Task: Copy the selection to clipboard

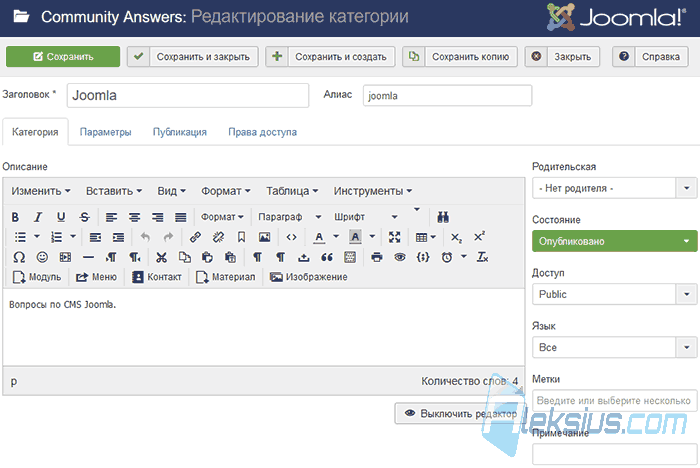Action: (184, 257)
